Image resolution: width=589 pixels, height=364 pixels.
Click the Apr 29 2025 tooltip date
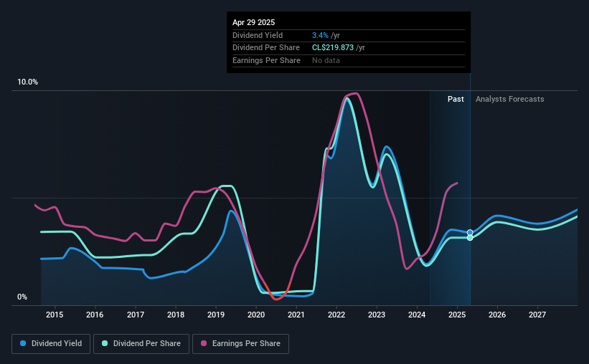pos(253,22)
